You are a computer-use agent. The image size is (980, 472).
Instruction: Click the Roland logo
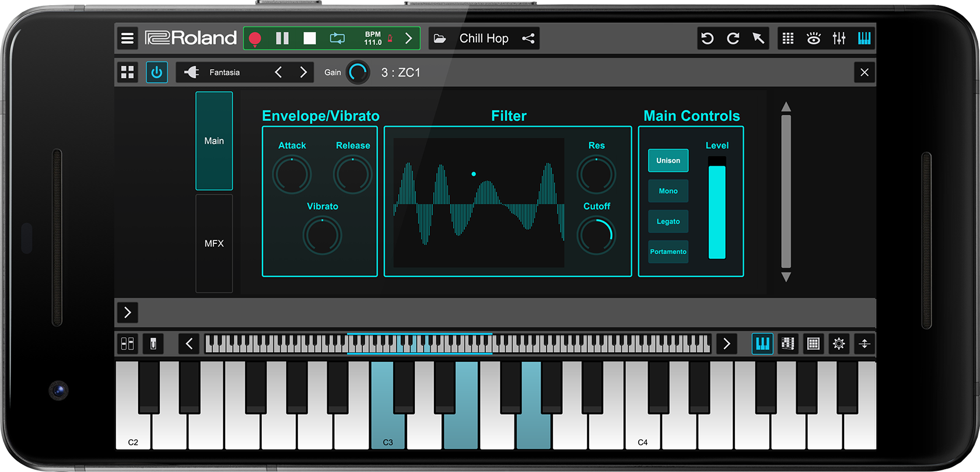[191, 38]
